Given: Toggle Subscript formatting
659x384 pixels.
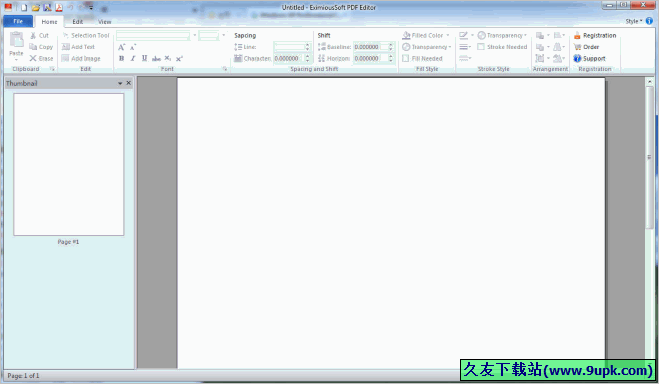Looking at the screenshot, I should [168, 58].
